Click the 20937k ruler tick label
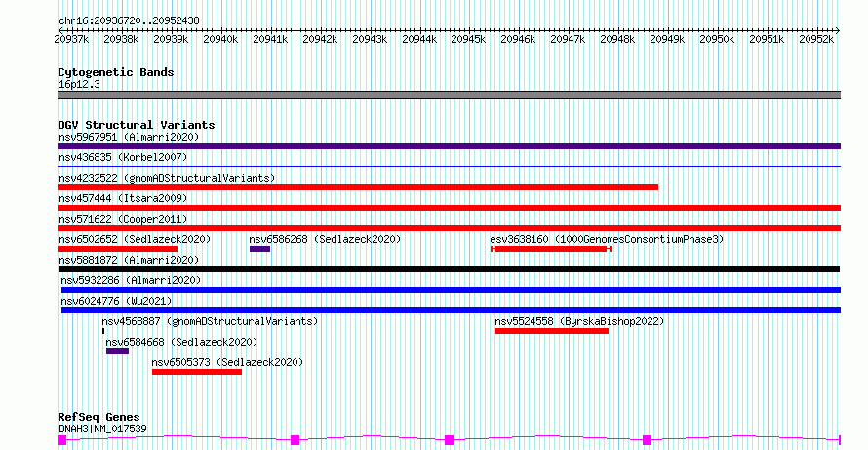Screen dimensions: 868x450 [71, 39]
